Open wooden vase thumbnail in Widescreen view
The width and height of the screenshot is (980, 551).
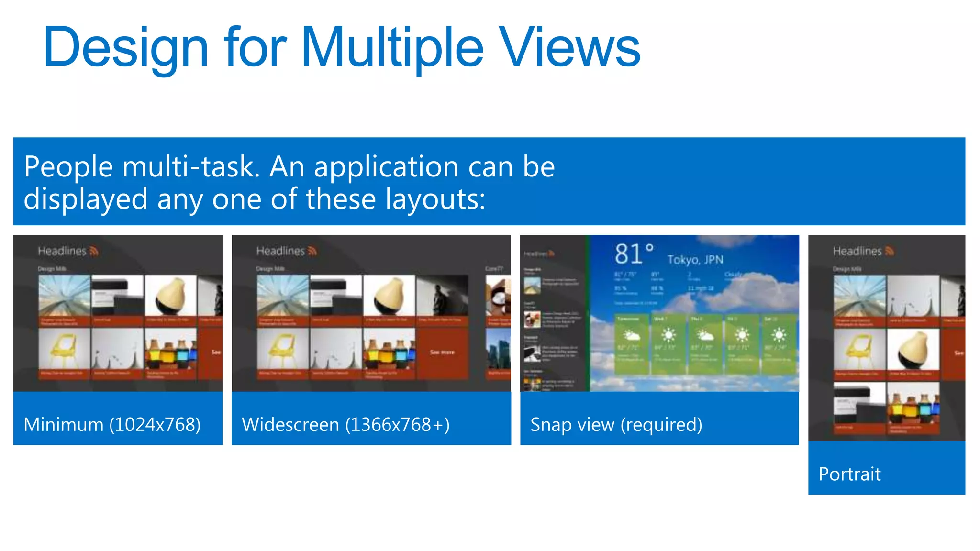[389, 295]
